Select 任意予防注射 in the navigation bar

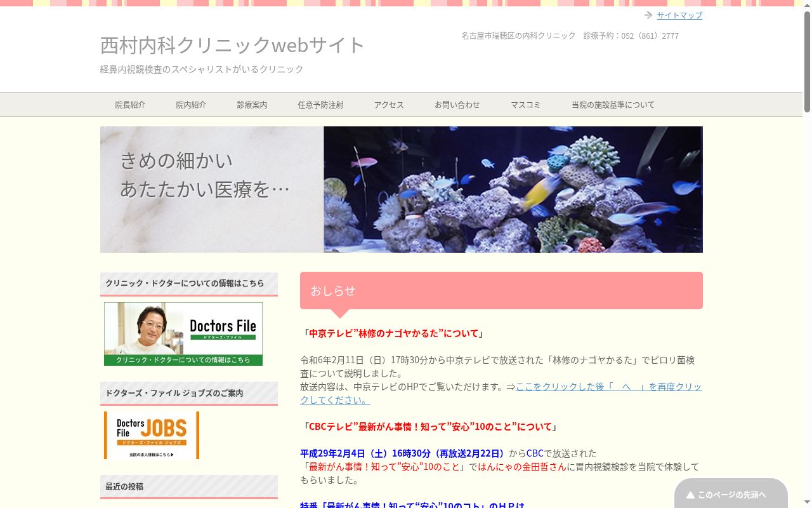coord(321,105)
